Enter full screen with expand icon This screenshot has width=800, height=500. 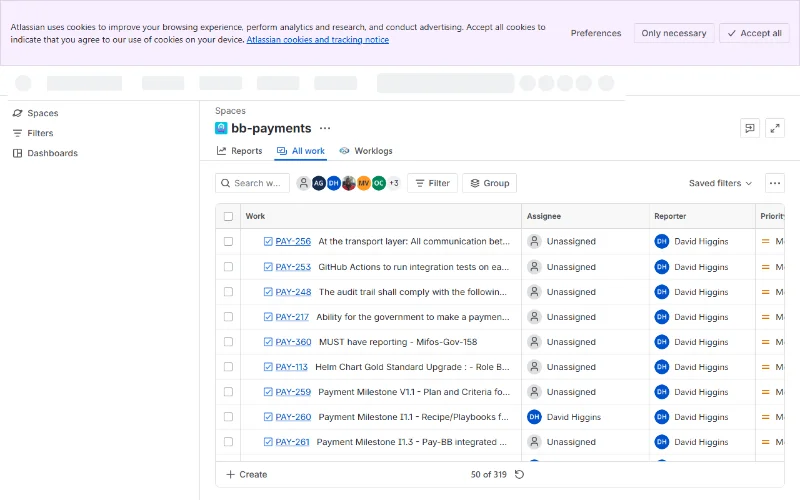click(x=774, y=128)
